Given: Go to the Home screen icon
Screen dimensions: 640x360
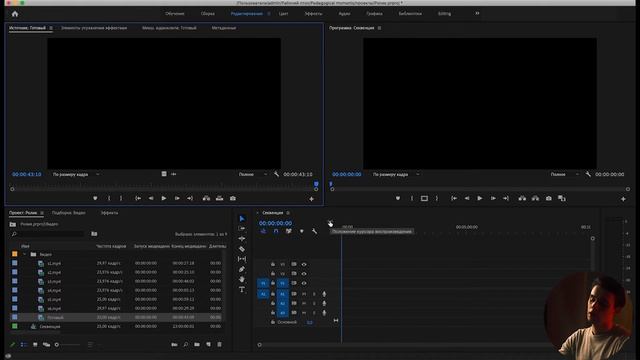Looking at the screenshot, I should (15, 14).
